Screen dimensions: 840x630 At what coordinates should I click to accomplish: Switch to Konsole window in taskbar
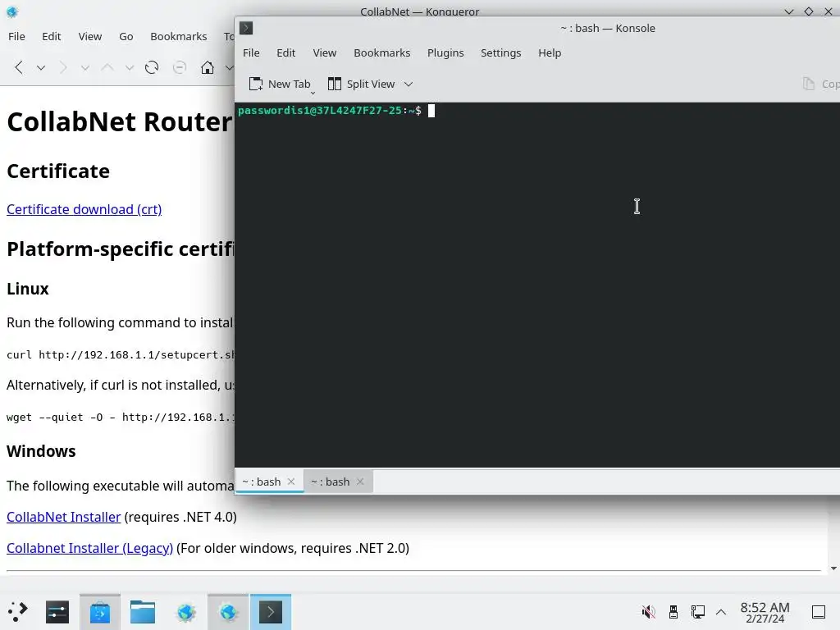pyautogui.click(x=271, y=612)
